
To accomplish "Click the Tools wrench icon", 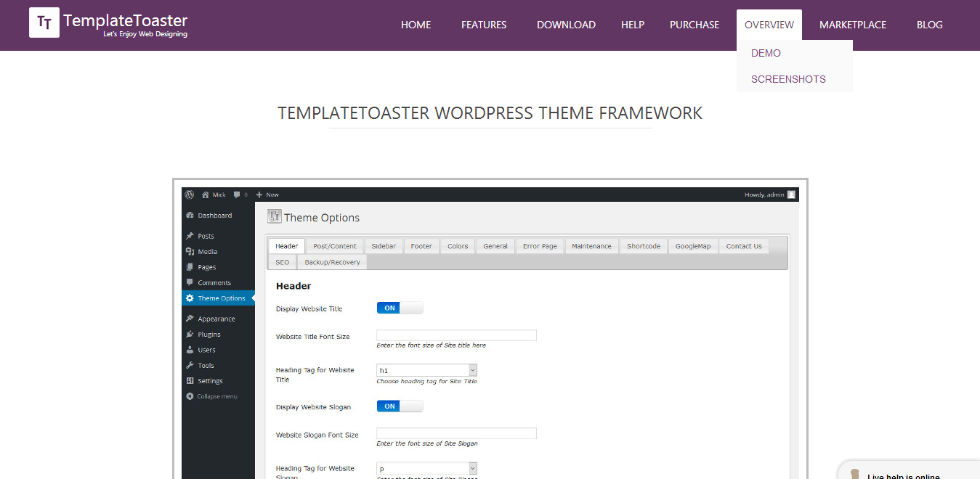I will coord(190,366).
